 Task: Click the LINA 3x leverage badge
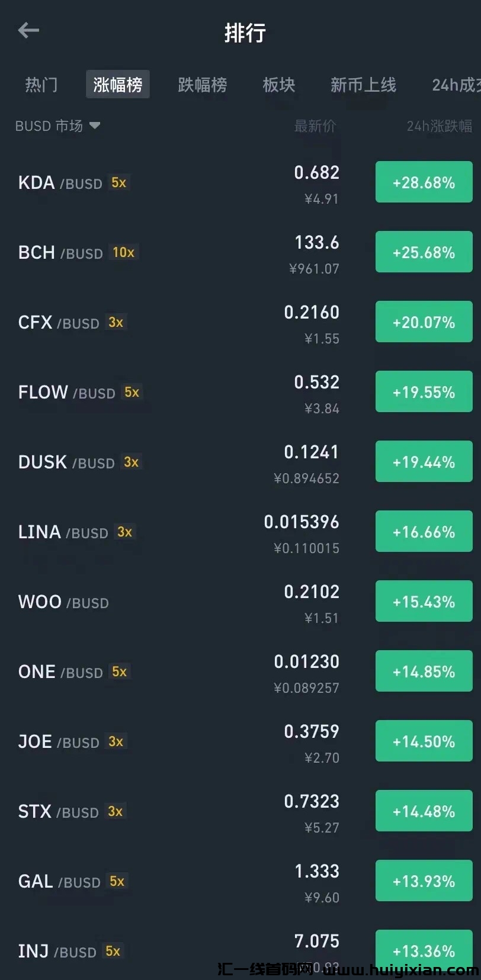coord(124,532)
